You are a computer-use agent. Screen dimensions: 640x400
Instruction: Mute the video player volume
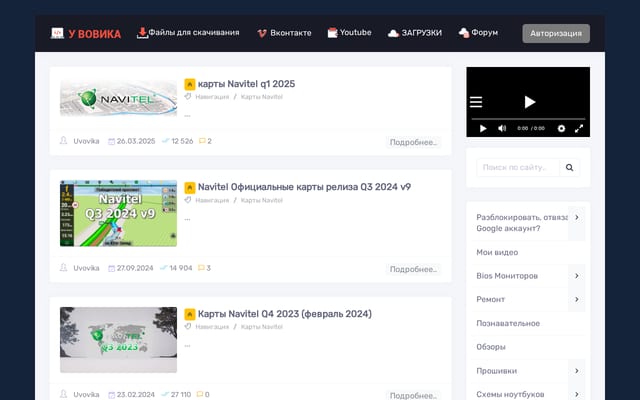point(502,129)
